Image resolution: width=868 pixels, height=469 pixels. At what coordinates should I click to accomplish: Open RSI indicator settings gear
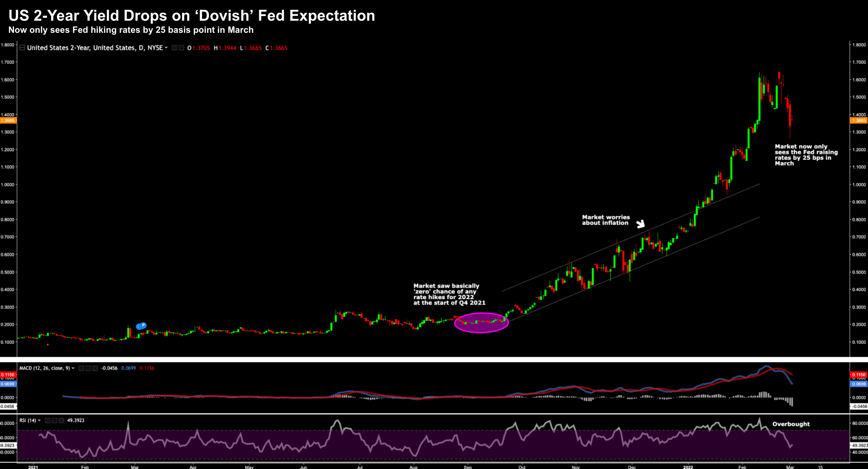pyautogui.click(x=55, y=420)
